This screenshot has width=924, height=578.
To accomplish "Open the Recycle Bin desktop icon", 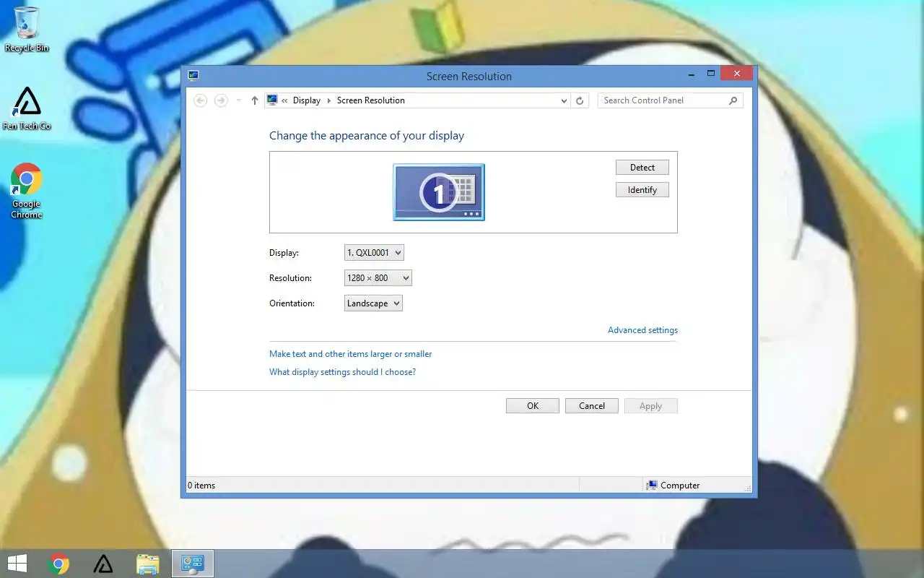I will [27, 29].
